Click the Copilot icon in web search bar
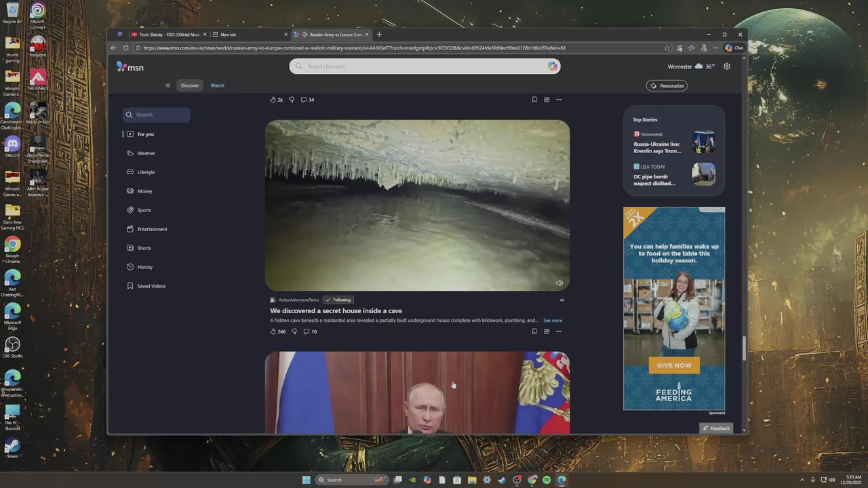The width and height of the screenshot is (868, 488). click(x=553, y=66)
